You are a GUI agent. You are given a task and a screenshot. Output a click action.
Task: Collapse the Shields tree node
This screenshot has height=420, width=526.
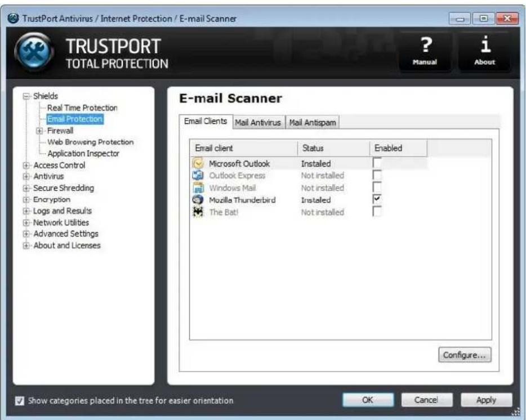click(26, 96)
